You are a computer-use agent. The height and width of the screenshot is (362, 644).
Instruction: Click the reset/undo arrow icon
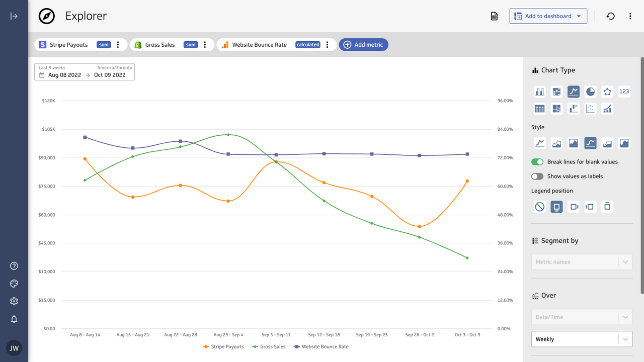pos(610,16)
